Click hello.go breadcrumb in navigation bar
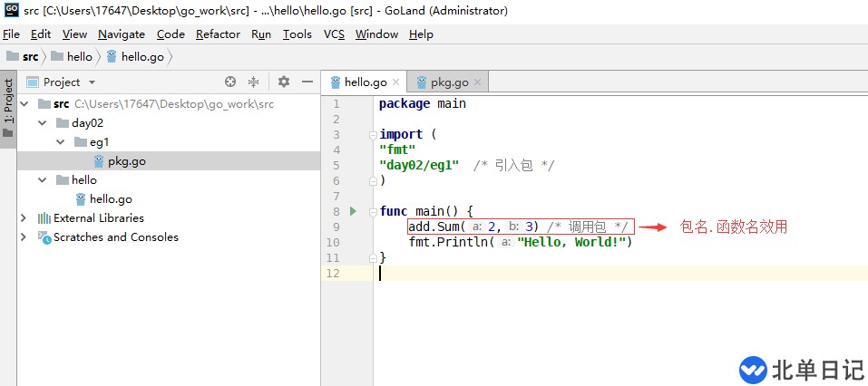This screenshot has height=386, width=868. pyautogui.click(x=141, y=56)
